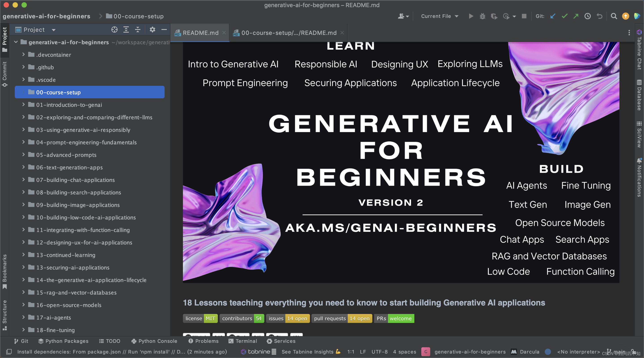Expand the 15-rag-and-vector-databases folder
The image size is (644, 358).
pos(23,292)
